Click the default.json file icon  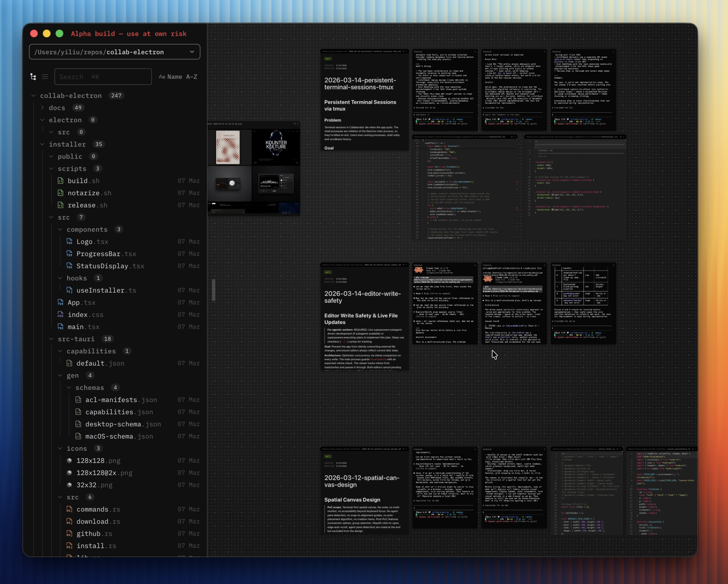pyautogui.click(x=69, y=363)
